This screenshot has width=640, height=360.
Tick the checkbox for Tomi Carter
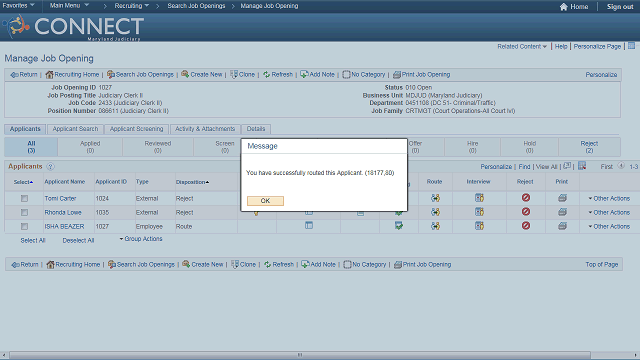pyautogui.click(x=24, y=198)
